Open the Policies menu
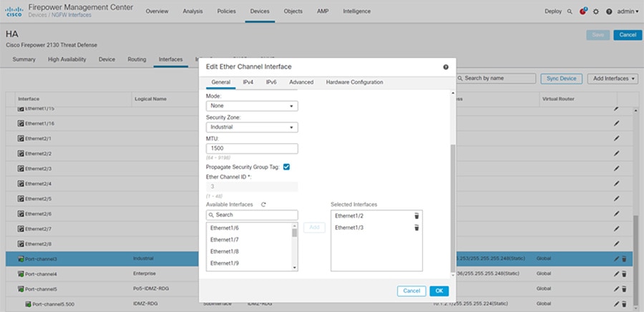Viewport: 644px width, 312px height. [226, 11]
